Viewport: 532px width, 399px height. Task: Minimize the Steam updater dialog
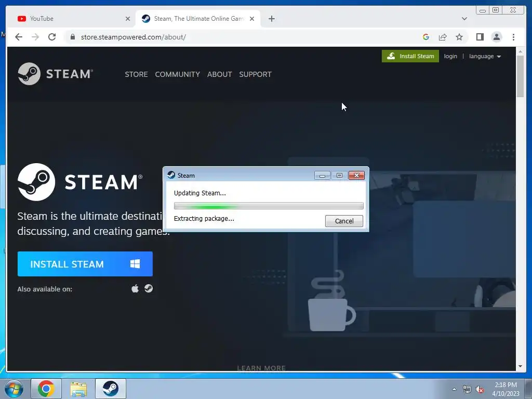point(322,176)
